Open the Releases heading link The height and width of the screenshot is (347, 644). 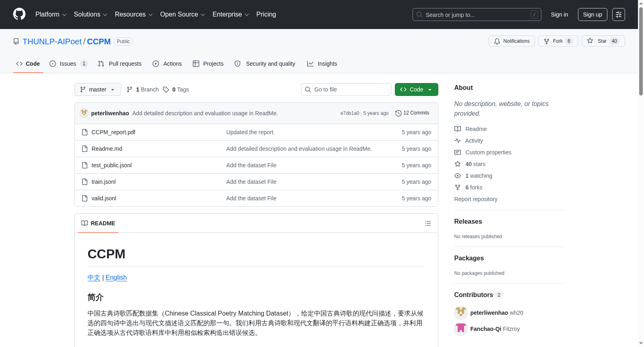(468, 221)
